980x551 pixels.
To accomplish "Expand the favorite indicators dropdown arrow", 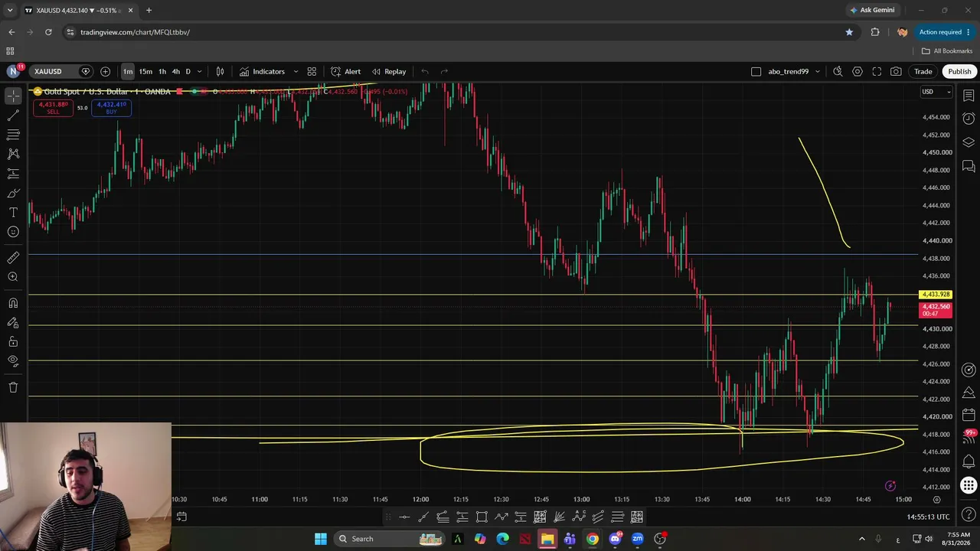I will (x=296, y=71).
